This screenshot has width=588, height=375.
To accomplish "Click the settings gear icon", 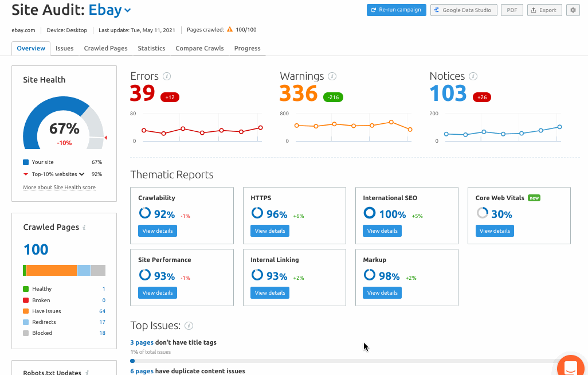I will 572,10.
